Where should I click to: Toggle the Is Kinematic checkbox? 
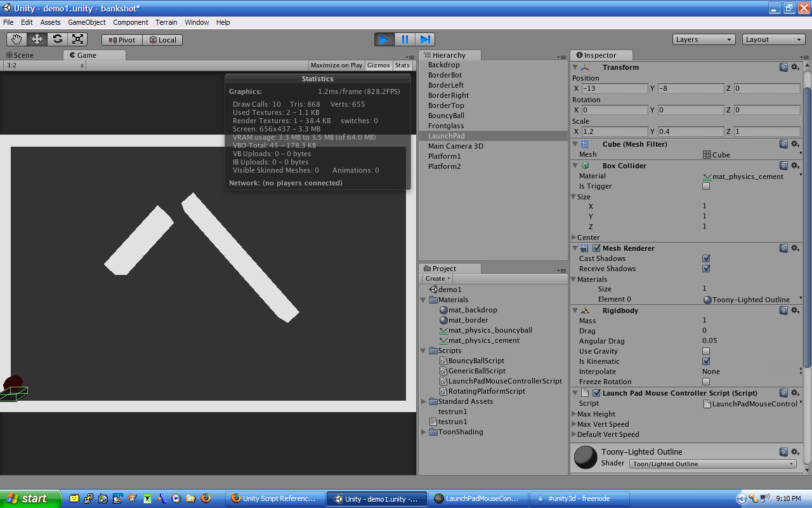click(706, 361)
